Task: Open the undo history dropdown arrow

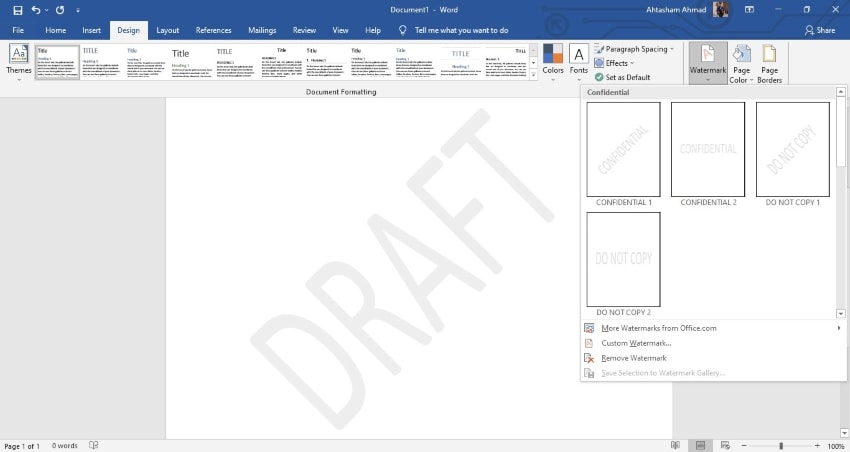Action: pos(46,10)
